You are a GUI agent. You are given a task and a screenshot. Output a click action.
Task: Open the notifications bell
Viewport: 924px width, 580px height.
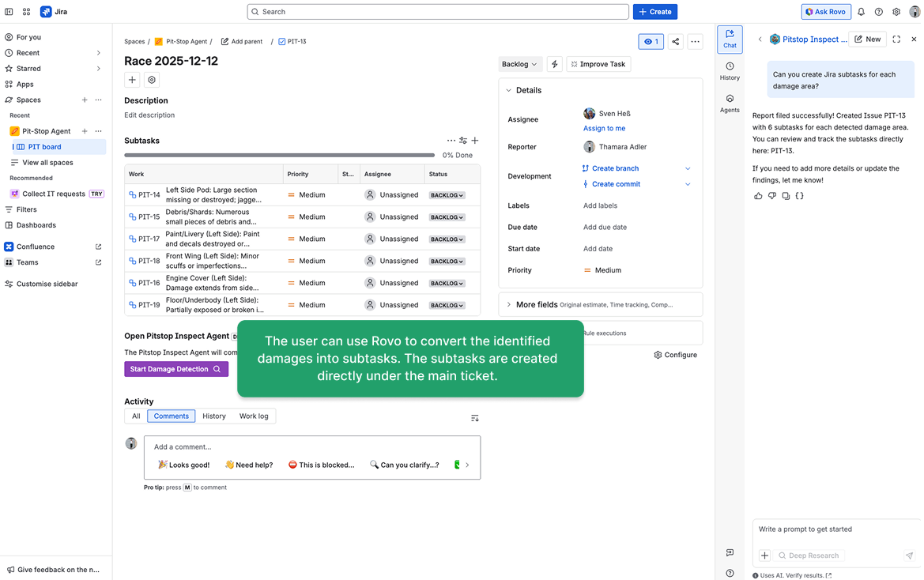[x=861, y=12]
